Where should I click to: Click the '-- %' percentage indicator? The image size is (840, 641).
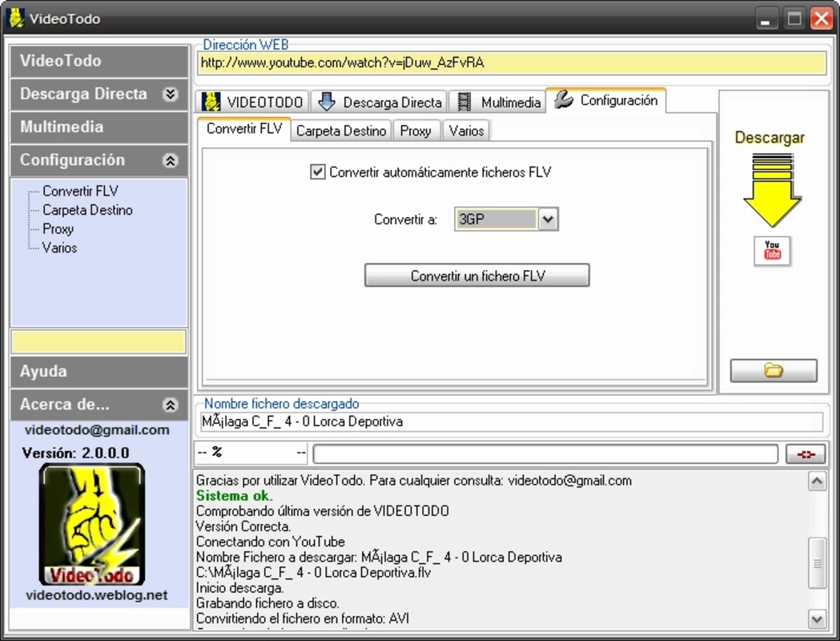click(x=210, y=453)
